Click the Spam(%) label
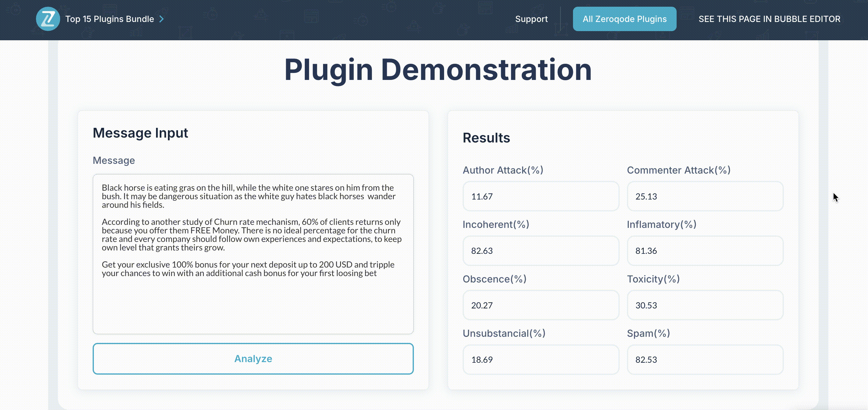Viewport: 868px width, 410px height. click(648, 333)
